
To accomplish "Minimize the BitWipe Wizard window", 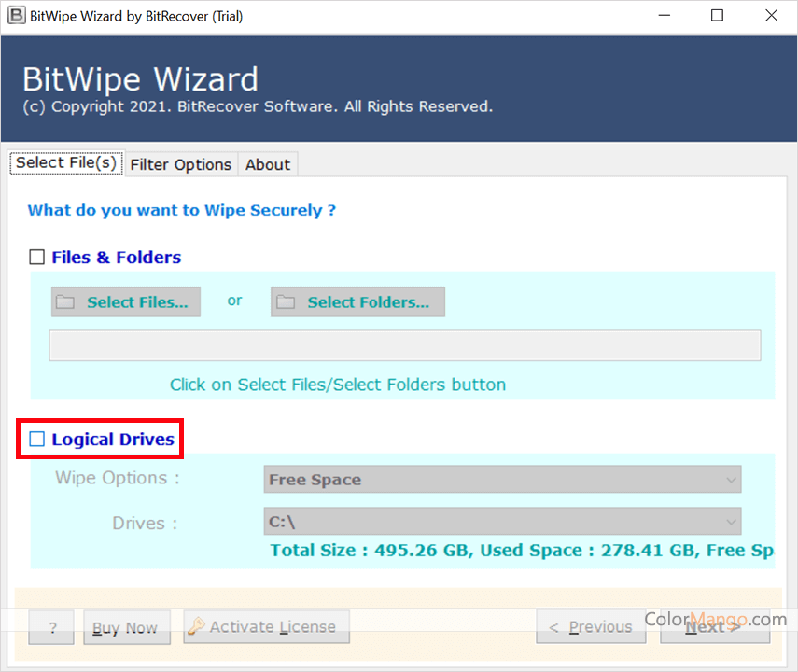I will point(665,15).
